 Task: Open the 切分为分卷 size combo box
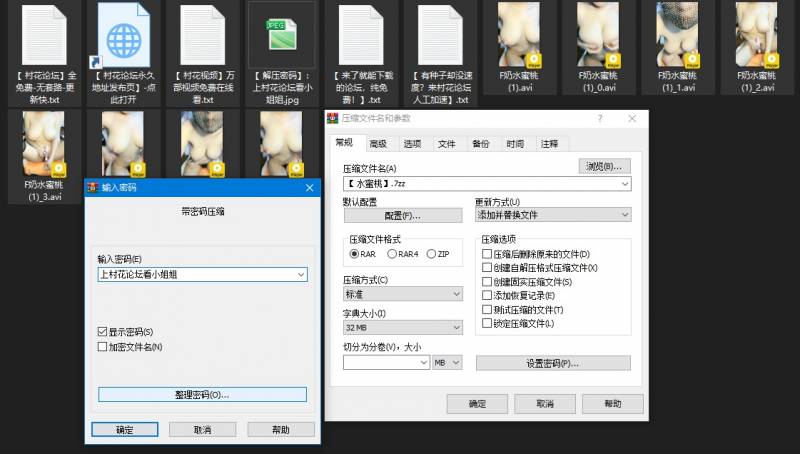[x=387, y=363]
